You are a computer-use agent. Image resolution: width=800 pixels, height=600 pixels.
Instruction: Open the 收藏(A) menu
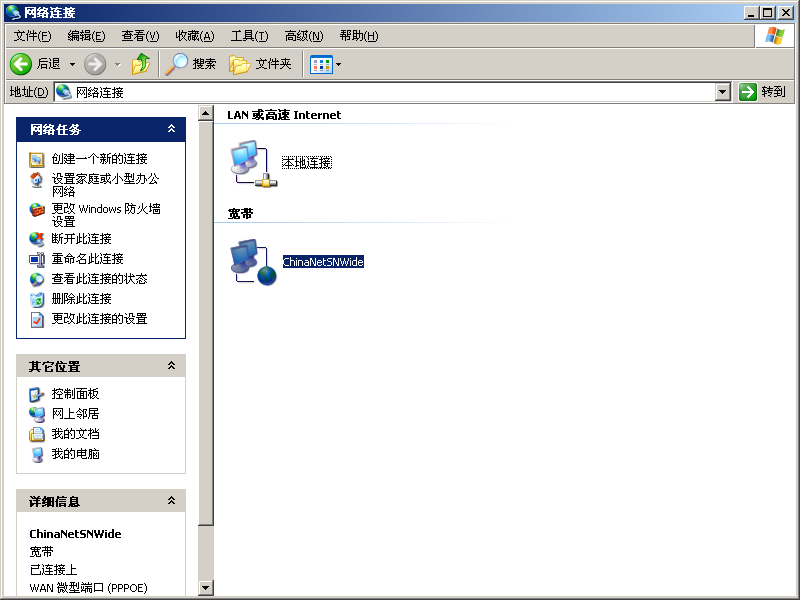pos(194,36)
